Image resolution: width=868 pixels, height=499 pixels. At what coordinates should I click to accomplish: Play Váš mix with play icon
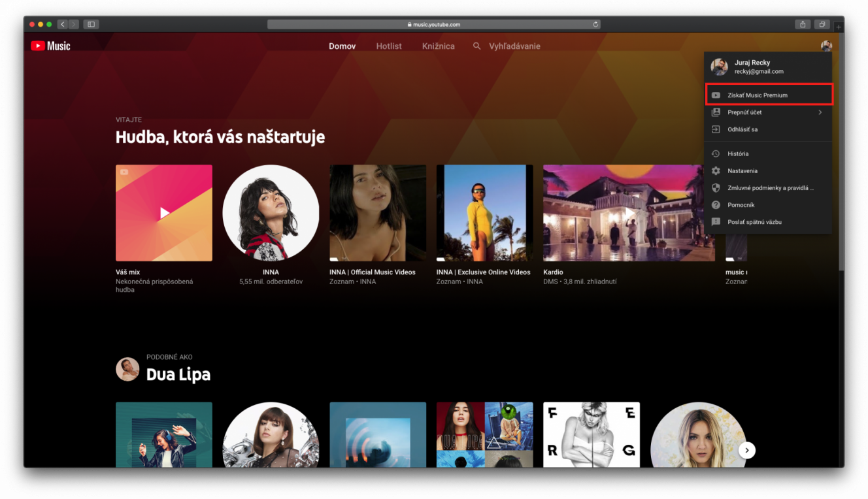tap(165, 213)
